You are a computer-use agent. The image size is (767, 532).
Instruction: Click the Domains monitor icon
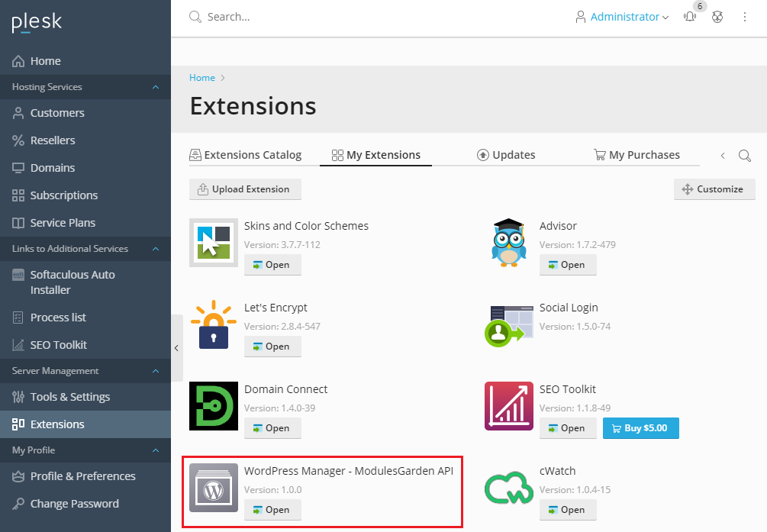click(x=18, y=168)
